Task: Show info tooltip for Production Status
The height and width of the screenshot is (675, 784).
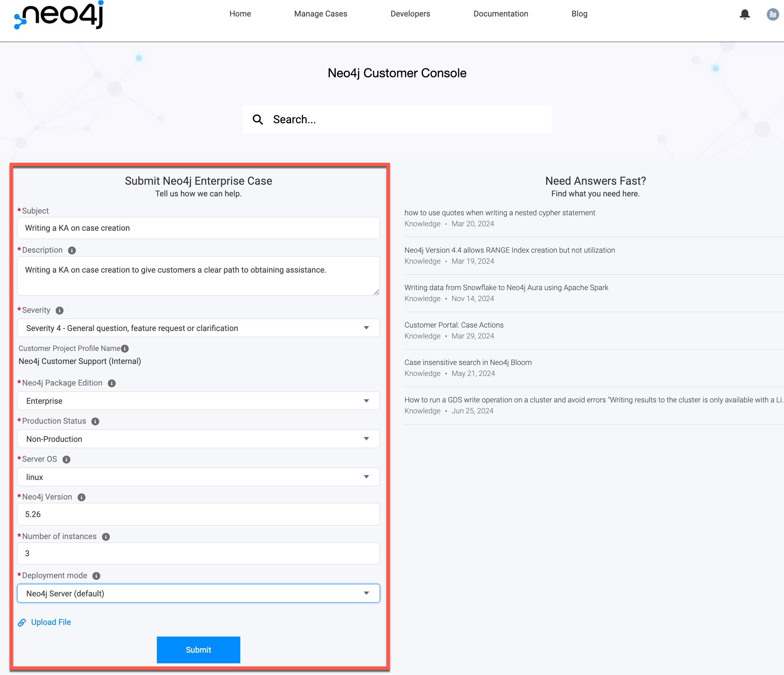Action: pos(95,422)
